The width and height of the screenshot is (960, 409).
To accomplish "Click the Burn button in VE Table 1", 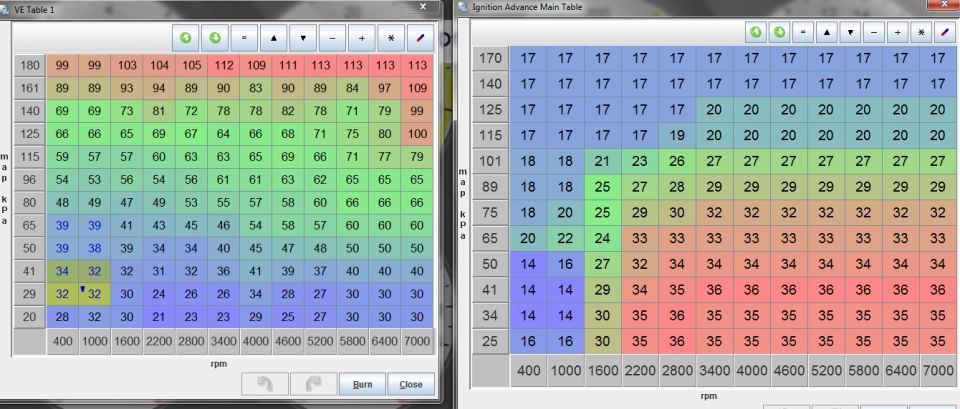I will pos(362,384).
